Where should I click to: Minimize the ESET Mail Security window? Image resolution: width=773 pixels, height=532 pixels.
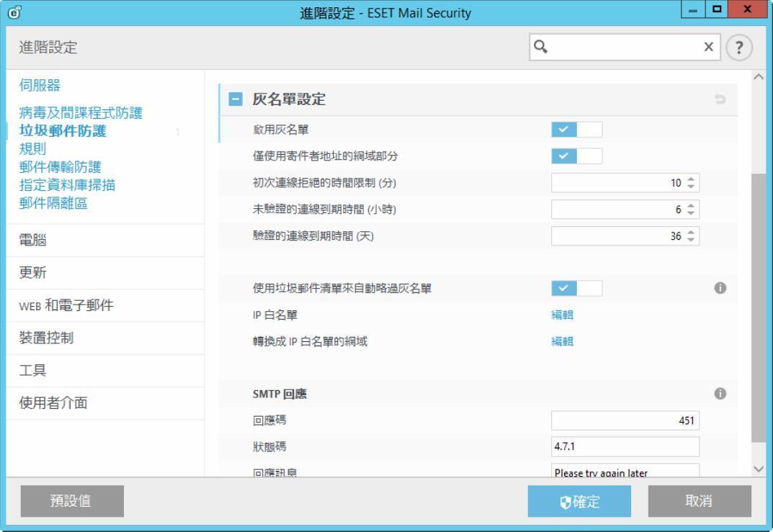tap(692, 9)
